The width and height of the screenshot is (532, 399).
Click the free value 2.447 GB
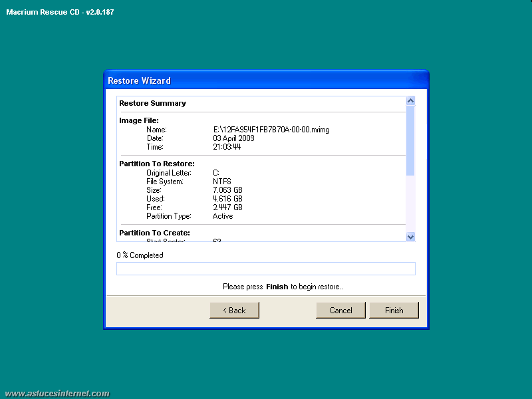[227, 207]
